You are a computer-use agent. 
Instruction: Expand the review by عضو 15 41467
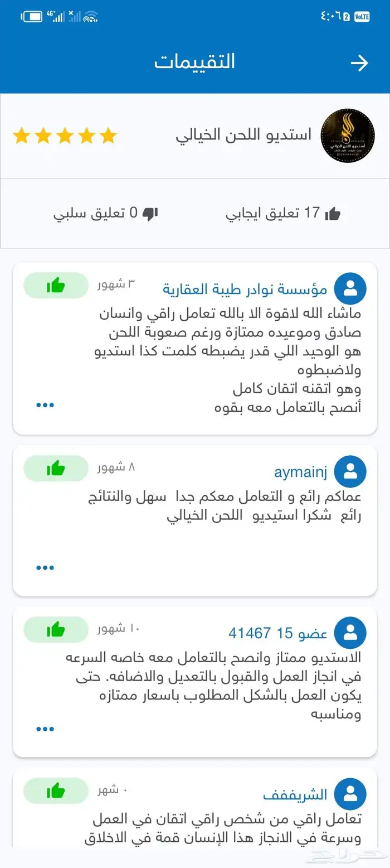[x=45, y=728]
